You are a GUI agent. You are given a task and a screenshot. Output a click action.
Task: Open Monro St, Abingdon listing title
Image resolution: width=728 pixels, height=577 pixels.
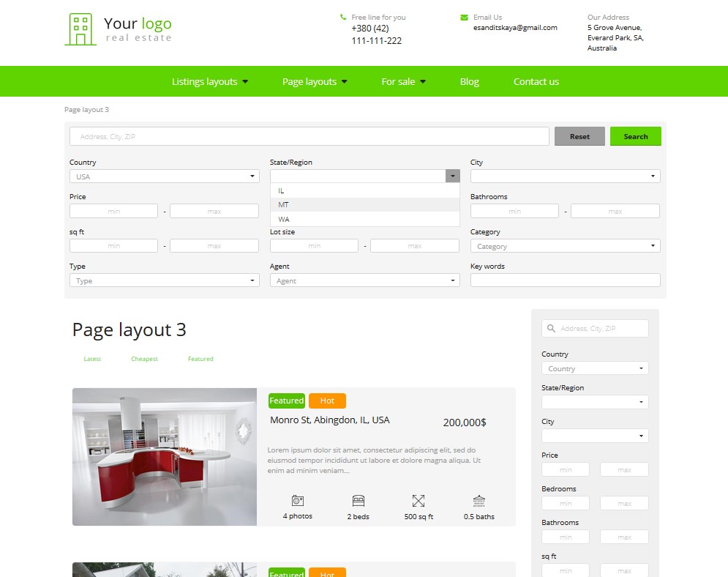tap(330, 420)
